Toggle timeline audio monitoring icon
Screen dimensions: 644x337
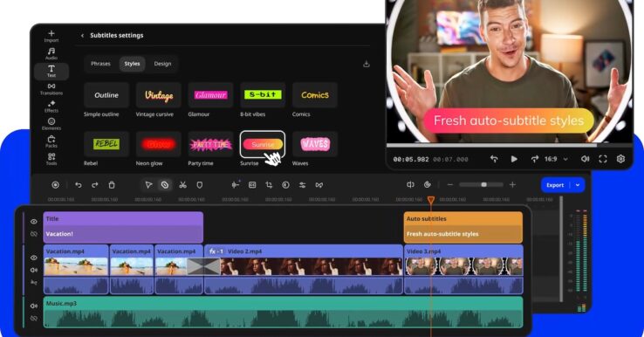click(x=410, y=185)
